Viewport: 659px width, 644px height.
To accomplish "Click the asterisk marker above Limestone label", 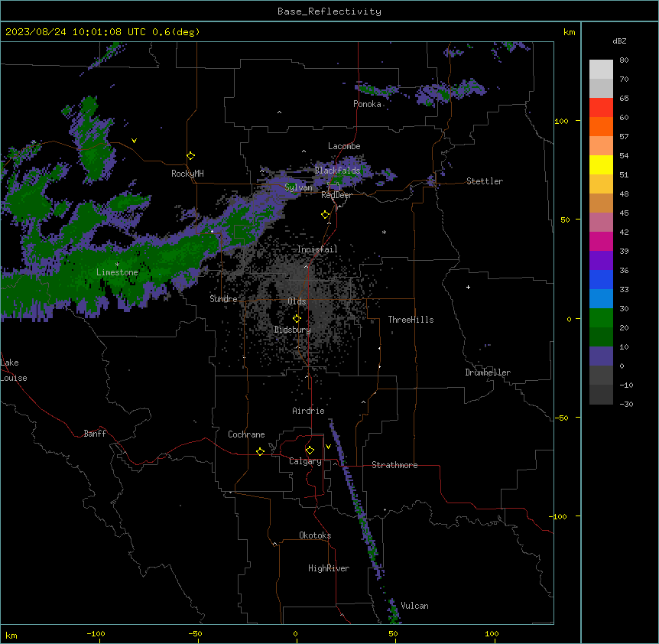I will click(117, 265).
